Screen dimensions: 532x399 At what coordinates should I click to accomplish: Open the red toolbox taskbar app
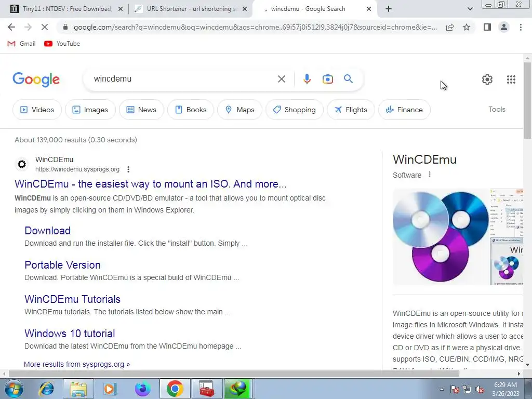[x=207, y=389]
